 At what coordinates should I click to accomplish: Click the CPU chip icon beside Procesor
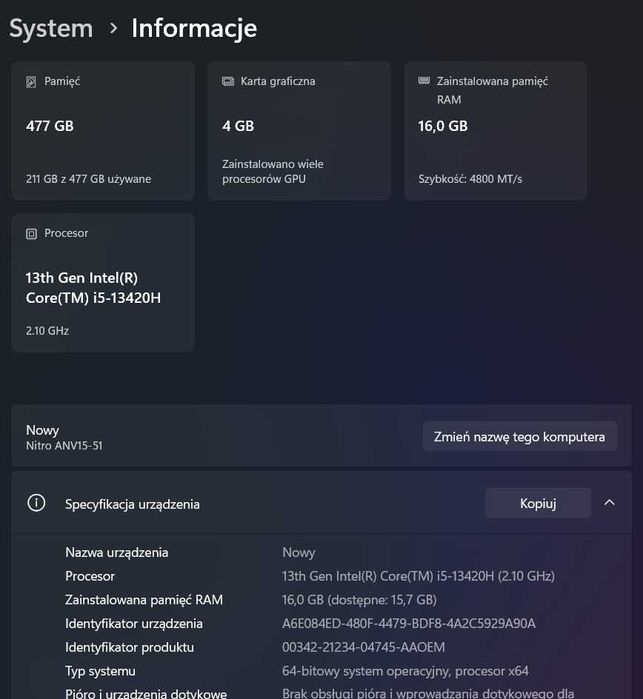click(x=31, y=234)
